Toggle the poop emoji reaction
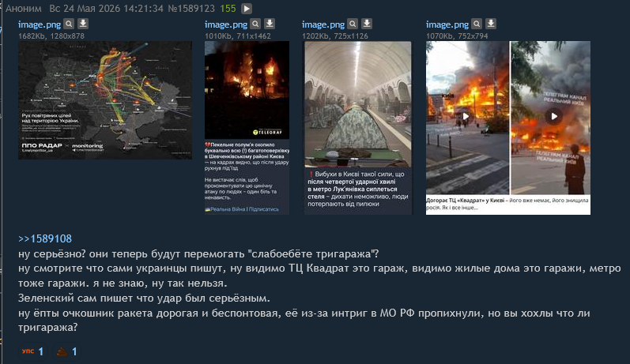Screen dimensions: 630x364 point(66,352)
